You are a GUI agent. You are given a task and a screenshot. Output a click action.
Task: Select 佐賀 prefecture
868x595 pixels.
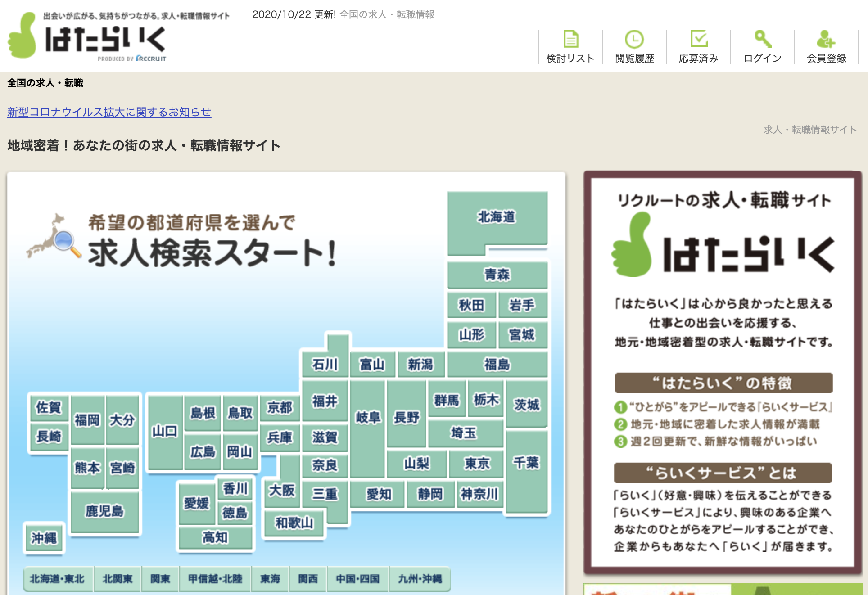click(x=49, y=407)
